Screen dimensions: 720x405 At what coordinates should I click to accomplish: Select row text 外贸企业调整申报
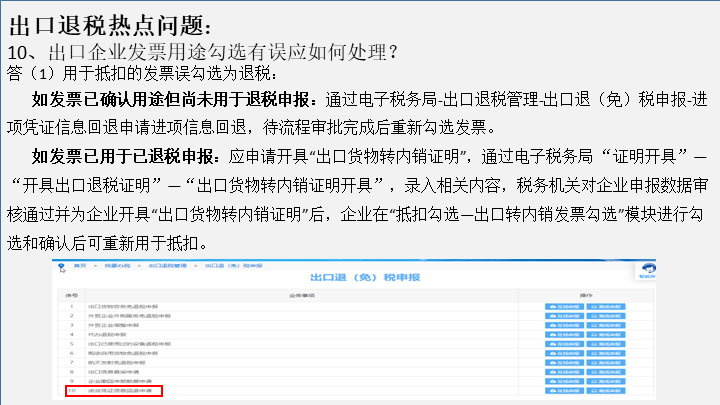pos(113,325)
